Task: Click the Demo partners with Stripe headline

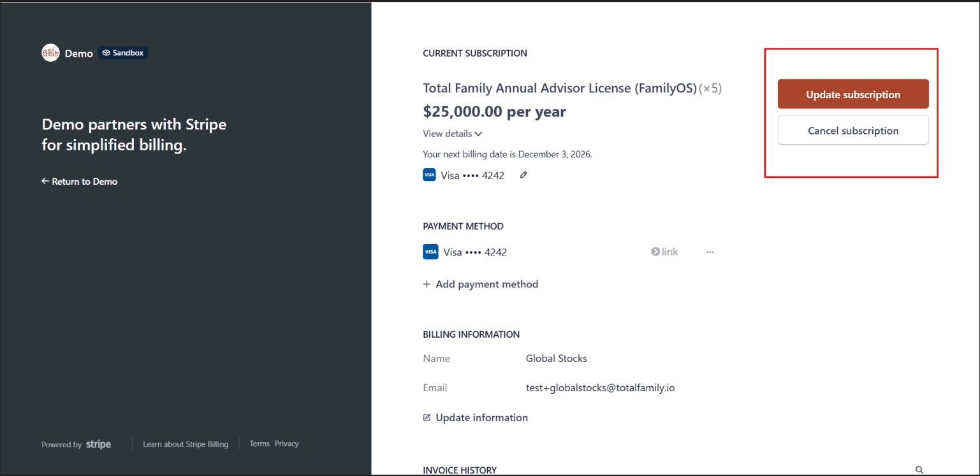Action: 134,134
